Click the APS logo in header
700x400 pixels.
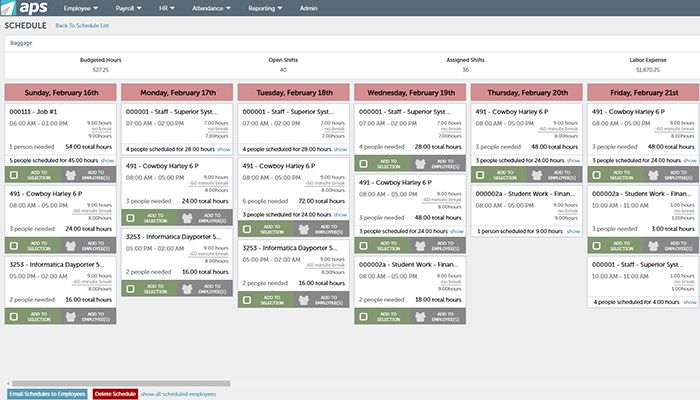[x=24, y=8]
